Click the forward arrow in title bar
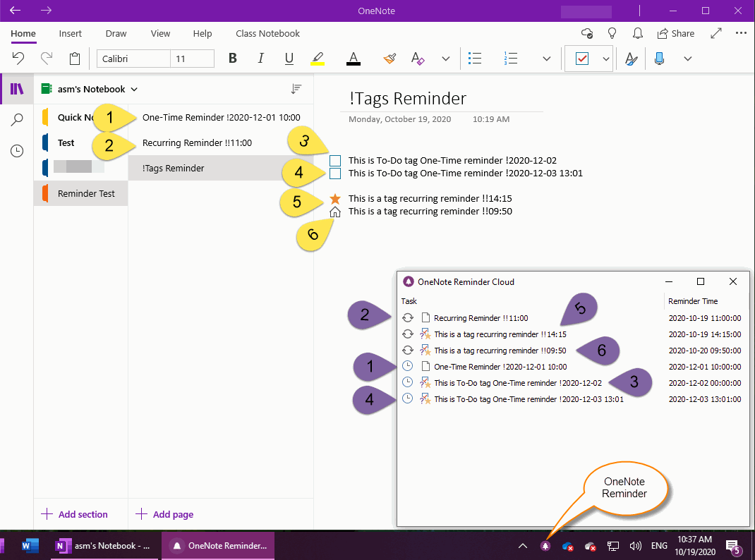The image size is (755, 560). pyautogui.click(x=47, y=10)
